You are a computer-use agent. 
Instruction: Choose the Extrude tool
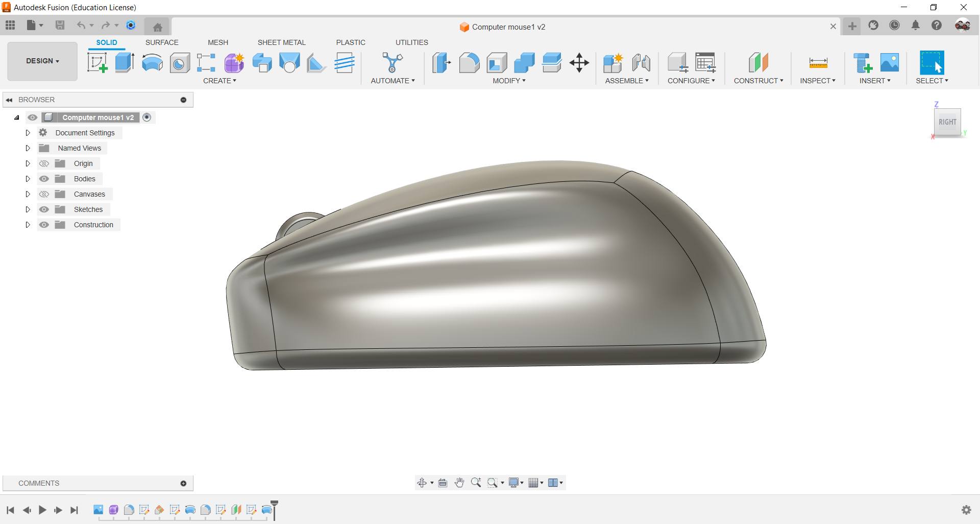click(125, 63)
